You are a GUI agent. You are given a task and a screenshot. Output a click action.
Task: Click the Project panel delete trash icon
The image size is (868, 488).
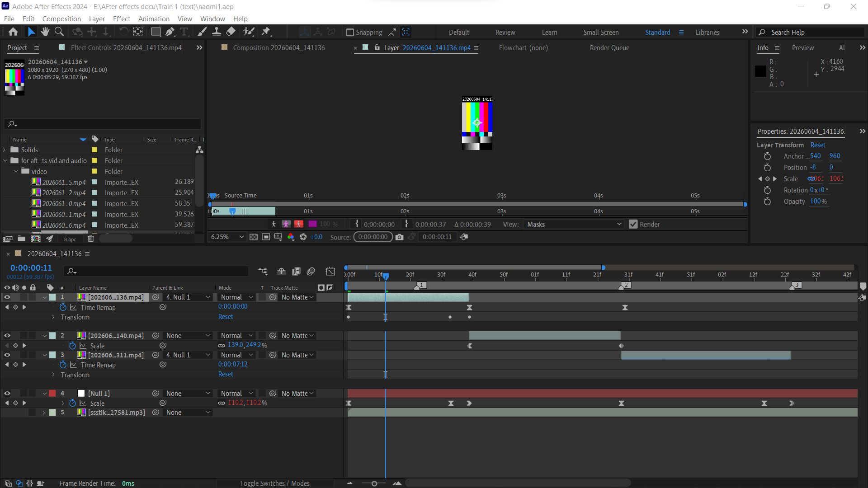tap(91, 239)
